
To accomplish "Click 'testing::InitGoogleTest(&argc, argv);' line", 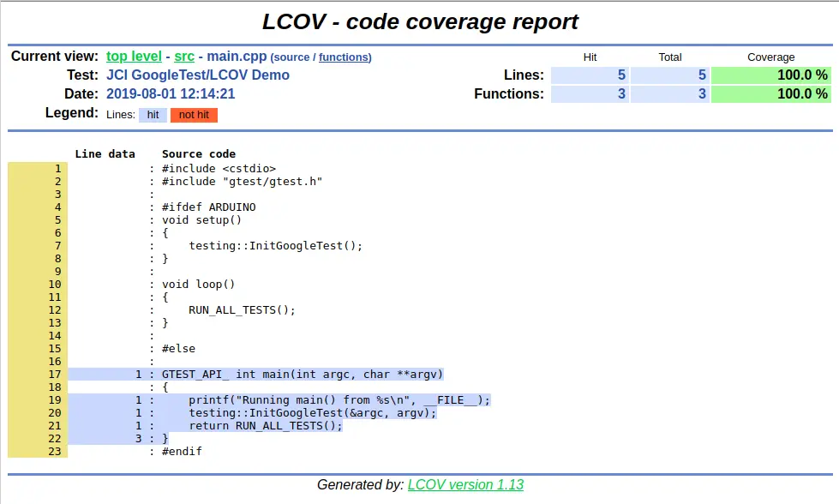I will click(313, 412).
